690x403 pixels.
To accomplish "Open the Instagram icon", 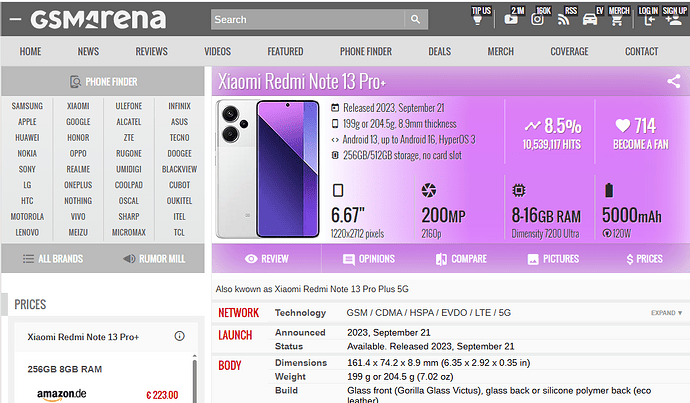I will (537, 19).
